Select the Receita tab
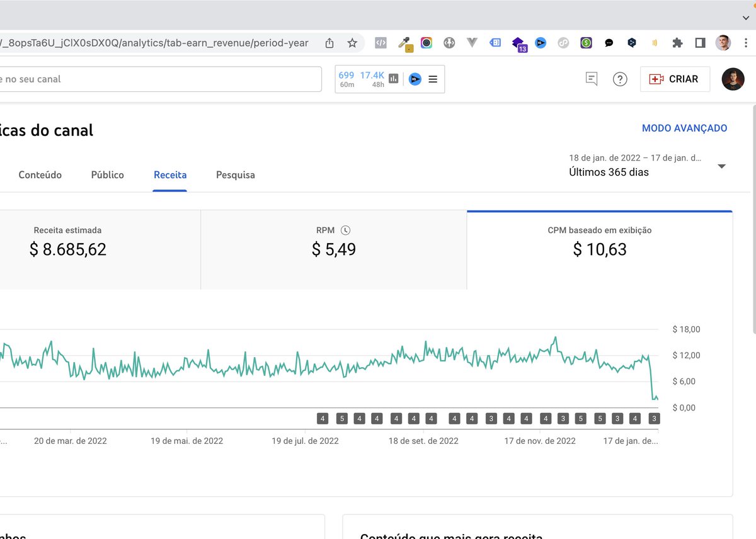 point(170,175)
